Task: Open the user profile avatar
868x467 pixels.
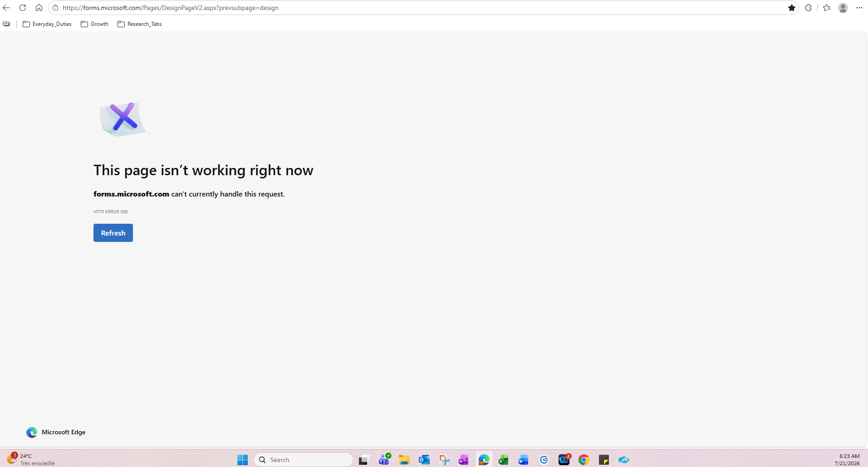Action: (843, 8)
